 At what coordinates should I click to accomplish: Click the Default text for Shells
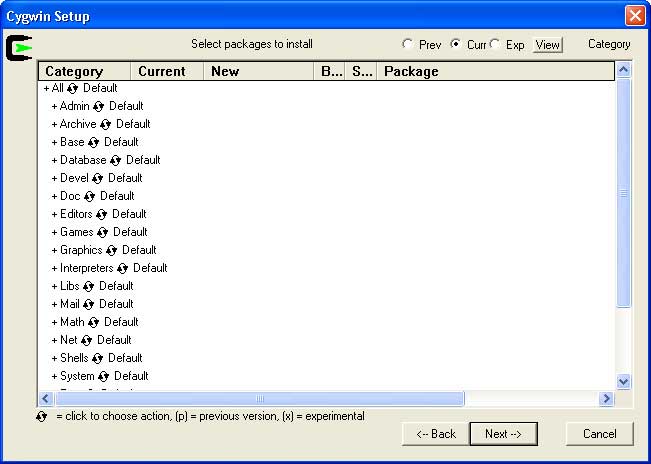pos(125,358)
